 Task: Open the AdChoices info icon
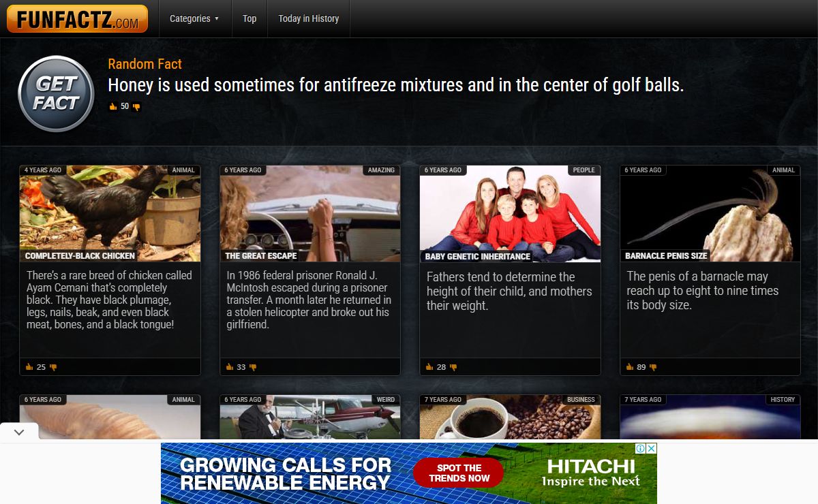pos(641,448)
